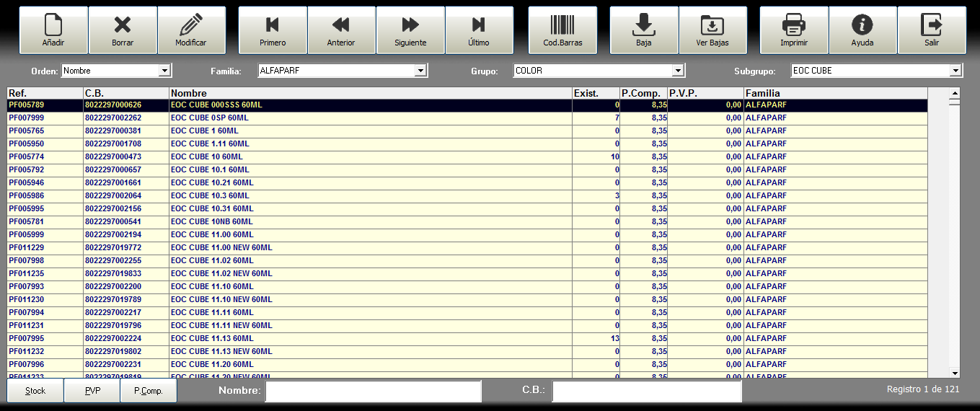Click the Familia column header
The height and width of the screenshot is (411, 980).
coord(836,93)
